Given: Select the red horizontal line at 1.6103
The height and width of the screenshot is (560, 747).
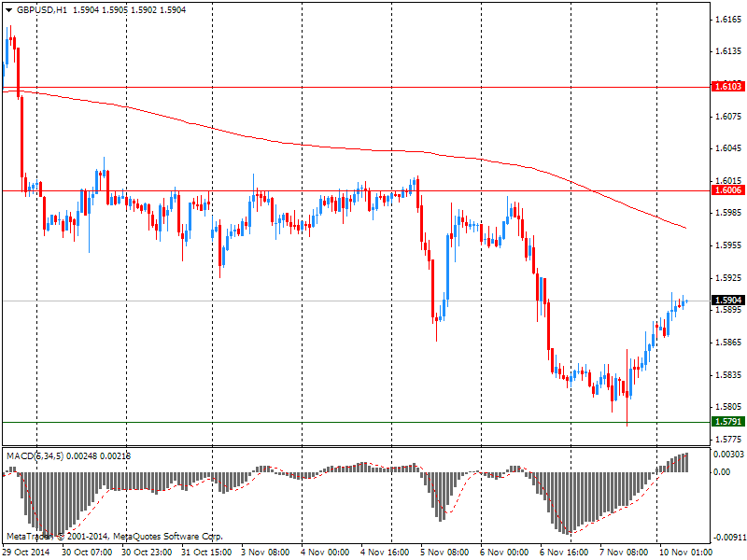Looking at the screenshot, I should 357,87.
